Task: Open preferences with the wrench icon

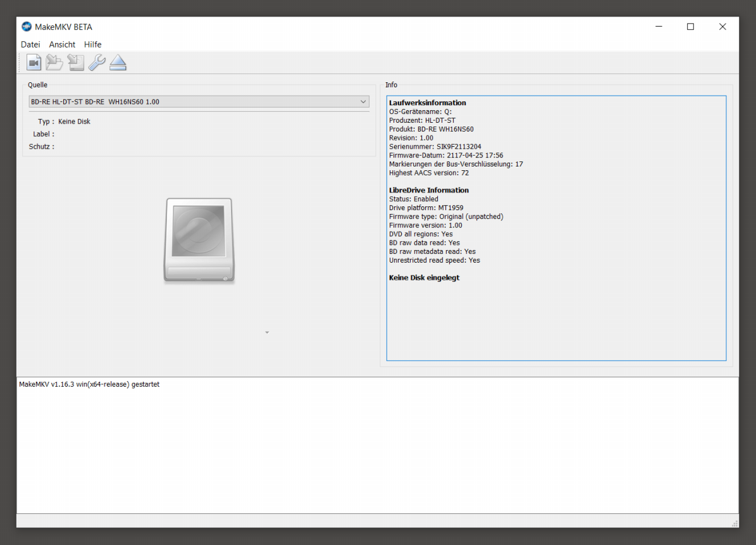Action: 97,63
